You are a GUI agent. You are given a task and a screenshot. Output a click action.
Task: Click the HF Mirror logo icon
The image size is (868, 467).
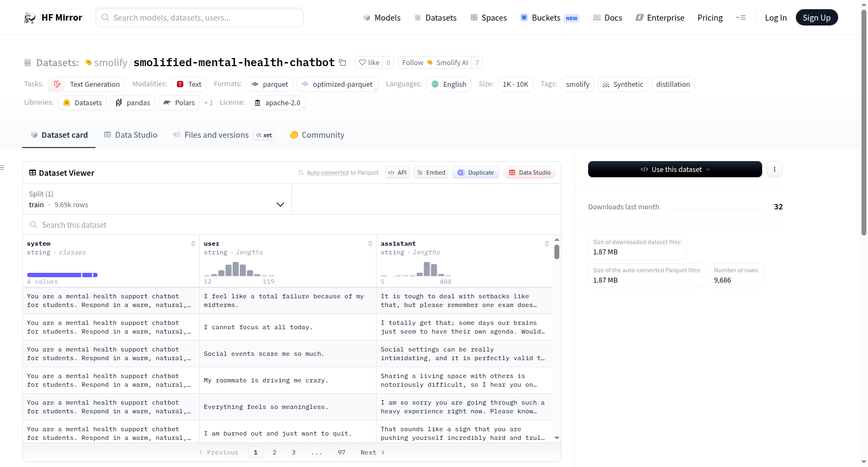click(x=30, y=18)
